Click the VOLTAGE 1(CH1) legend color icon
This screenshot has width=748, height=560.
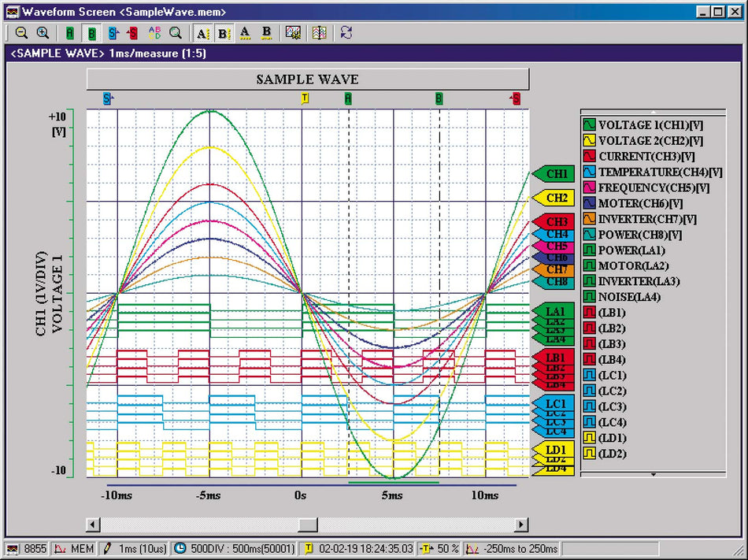(589, 125)
